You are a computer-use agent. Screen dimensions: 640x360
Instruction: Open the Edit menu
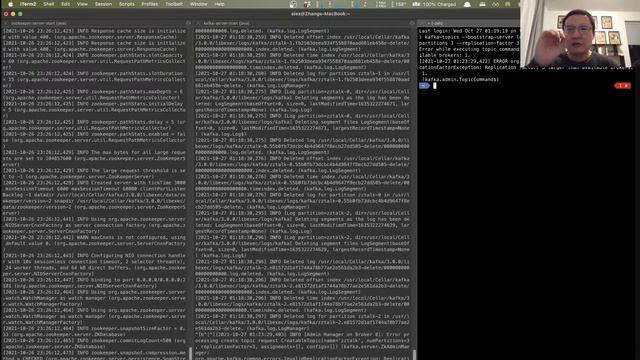[65, 4]
